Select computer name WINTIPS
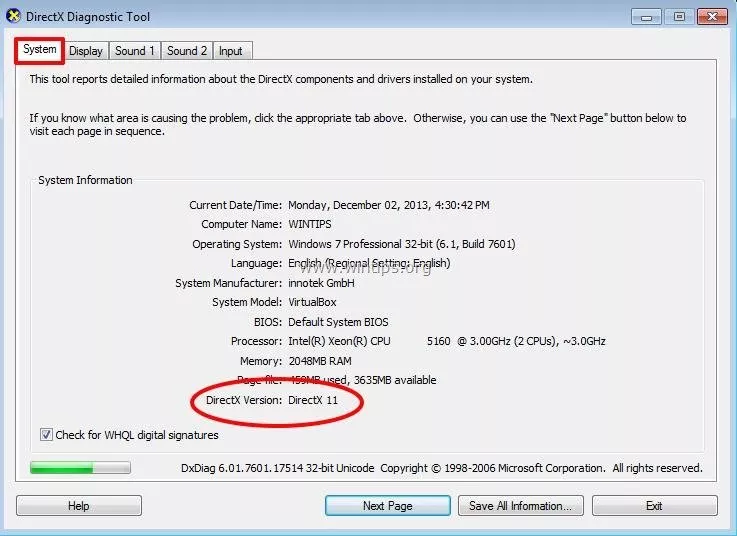This screenshot has height=536, width=737. click(x=310, y=224)
